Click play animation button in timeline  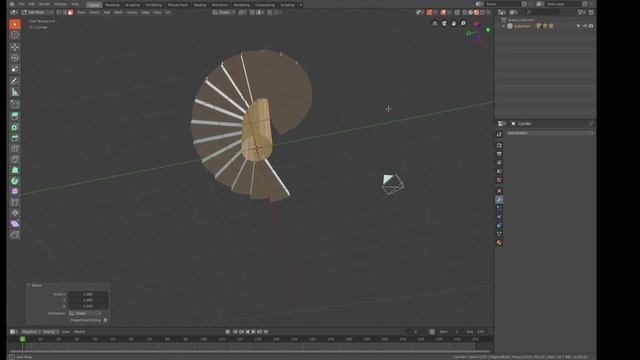[253, 332]
